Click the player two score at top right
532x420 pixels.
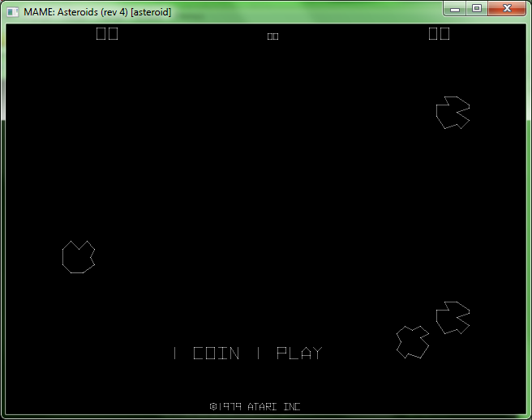439,33
